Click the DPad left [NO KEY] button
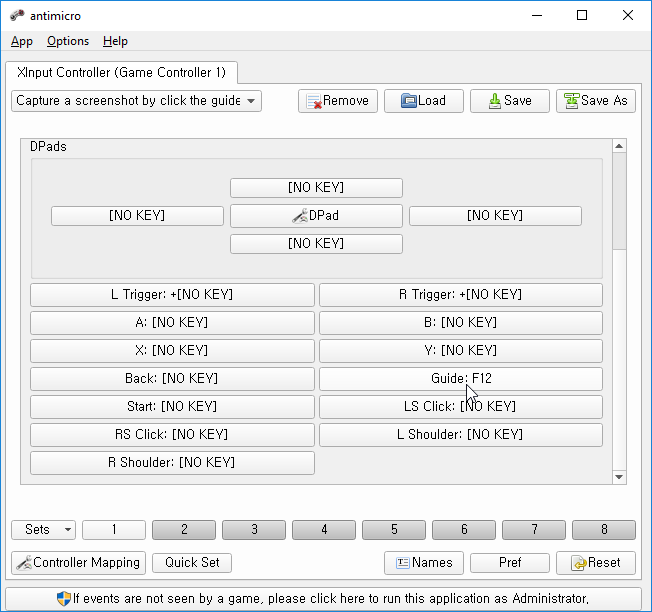The image size is (652, 612). point(137,216)
